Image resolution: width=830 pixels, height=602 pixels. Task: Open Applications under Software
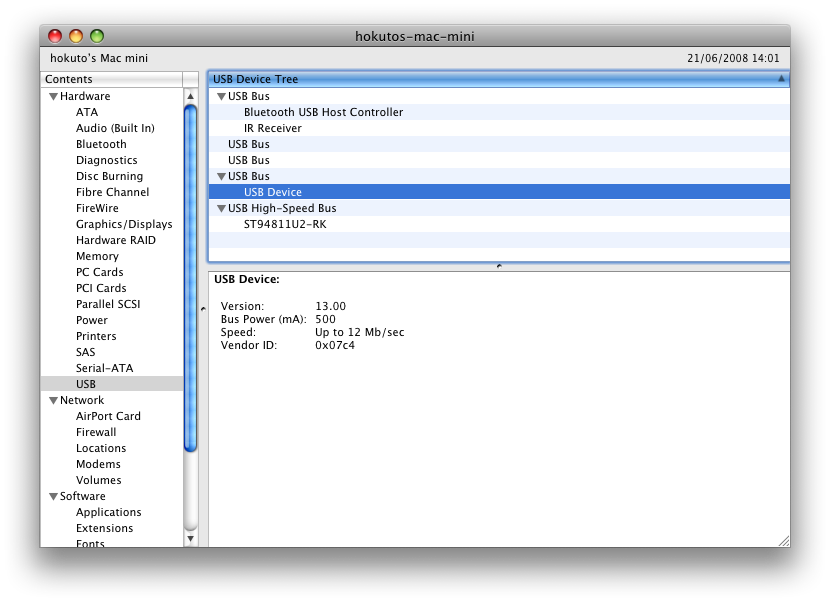tap(109, 513)
